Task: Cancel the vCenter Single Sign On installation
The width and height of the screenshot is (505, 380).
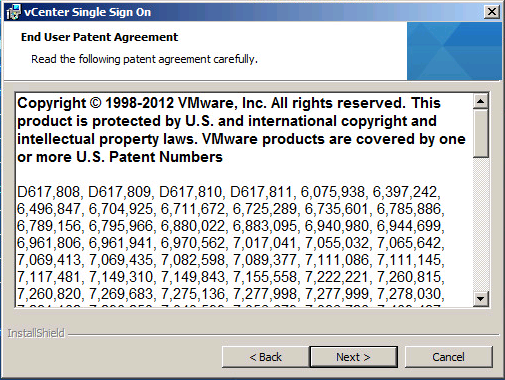Action: (x=448, y=357)
